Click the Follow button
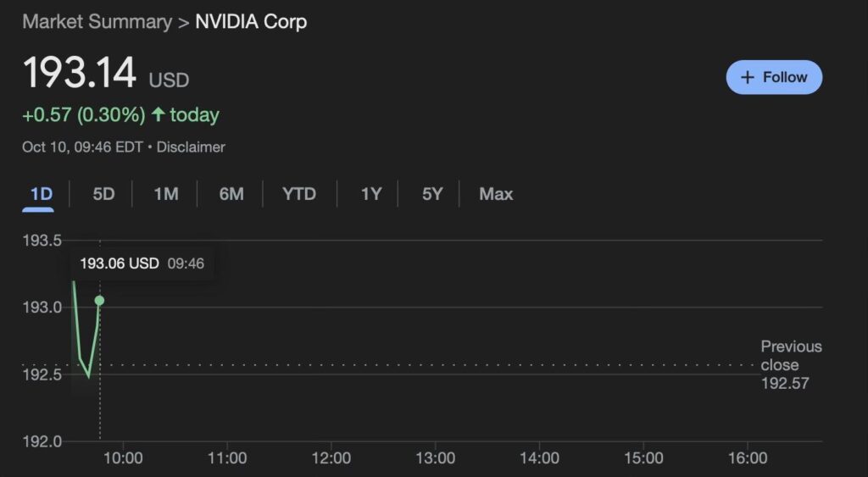Image resolution: width=868 pixels, height=477 pixels. [x=774, y=77]
